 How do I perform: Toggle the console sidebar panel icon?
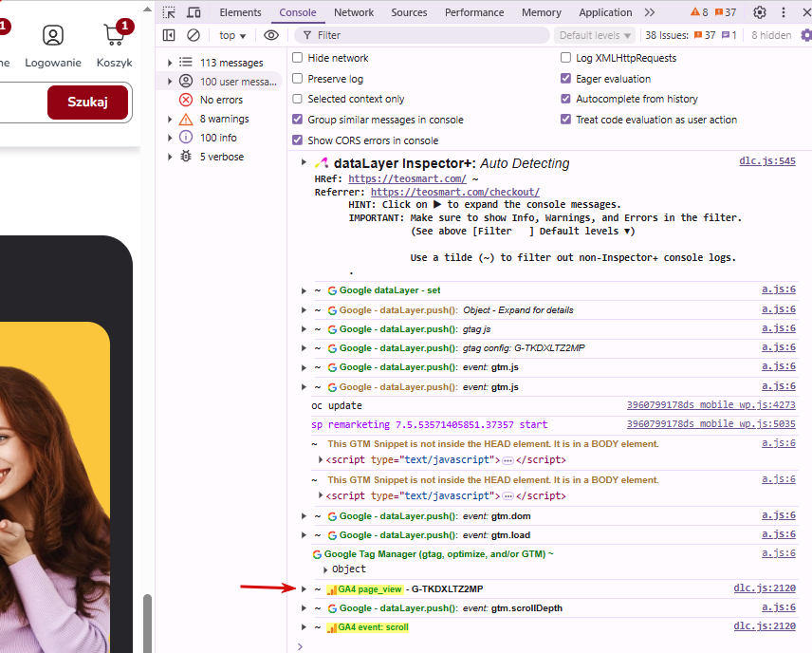click(x=169, y=35)
